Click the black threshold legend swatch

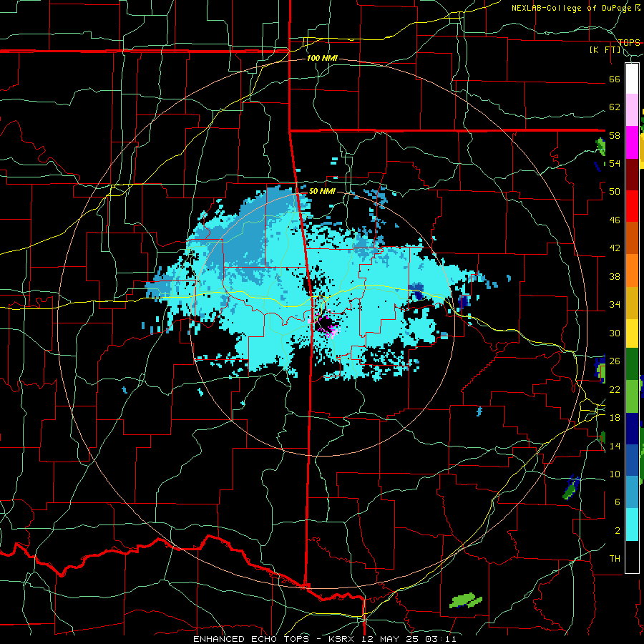point(632,557)
